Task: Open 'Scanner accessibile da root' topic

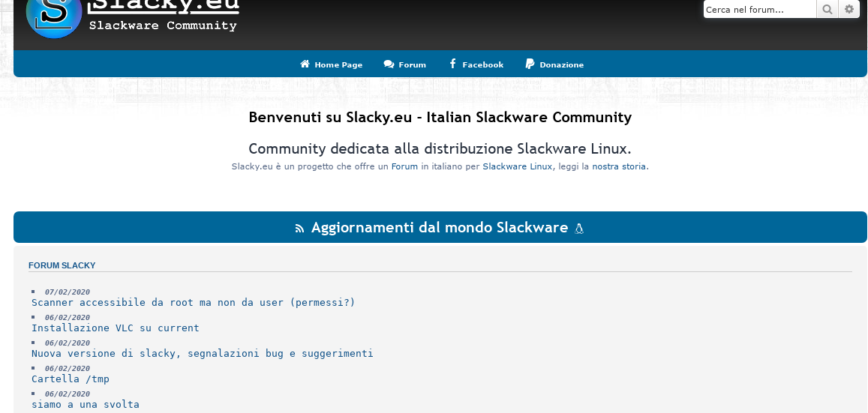Action: [194, 302]
